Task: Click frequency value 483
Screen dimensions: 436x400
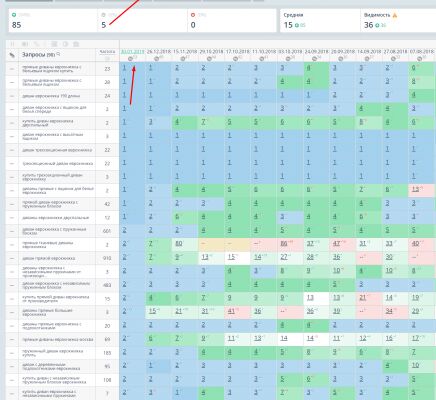Action: coord(107,285)
